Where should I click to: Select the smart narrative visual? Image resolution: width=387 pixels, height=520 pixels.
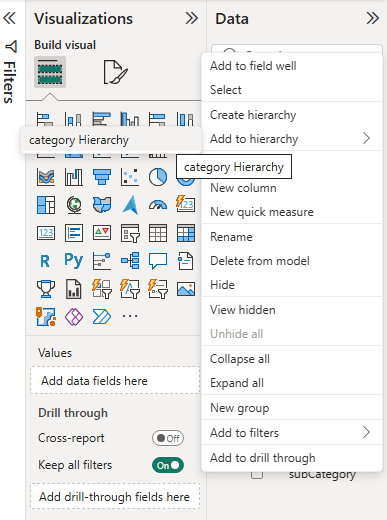pyautogui.click(x=185, y=261)
